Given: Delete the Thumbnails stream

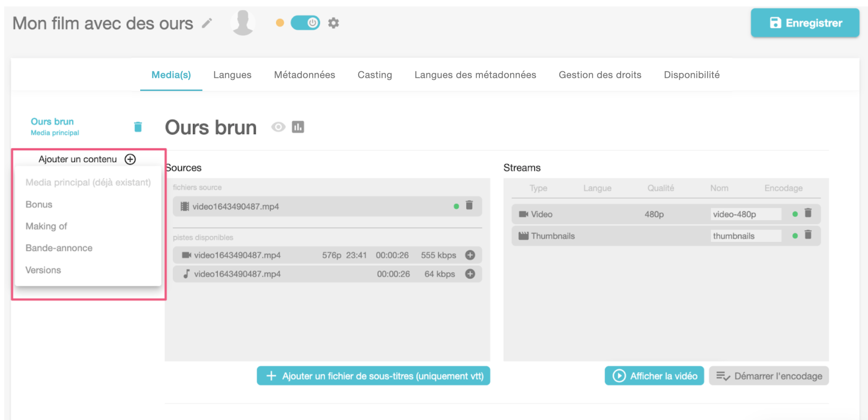Looking at the screenshot, I should pos(808,235).
